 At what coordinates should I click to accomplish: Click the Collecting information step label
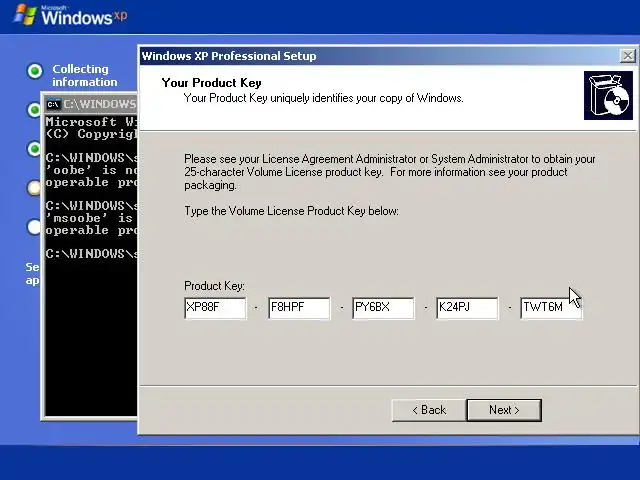click(x=84, y=76)
